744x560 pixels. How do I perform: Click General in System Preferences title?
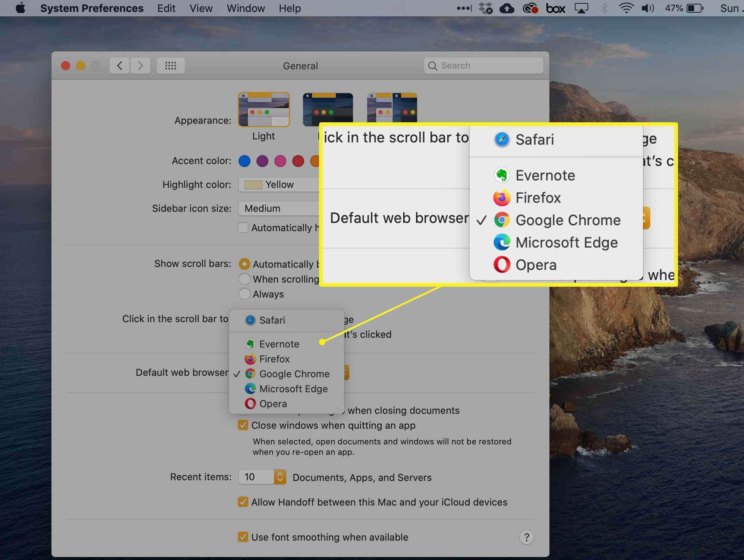(300, 66)
